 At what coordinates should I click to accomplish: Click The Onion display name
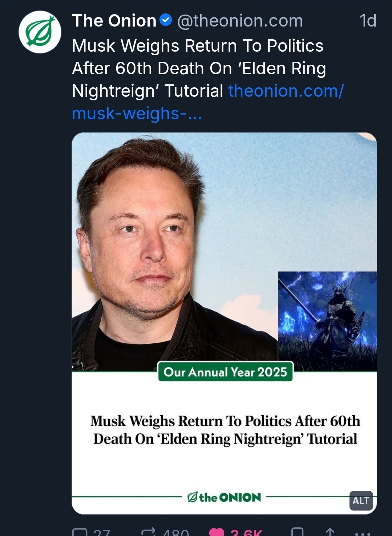click(114, 21)
